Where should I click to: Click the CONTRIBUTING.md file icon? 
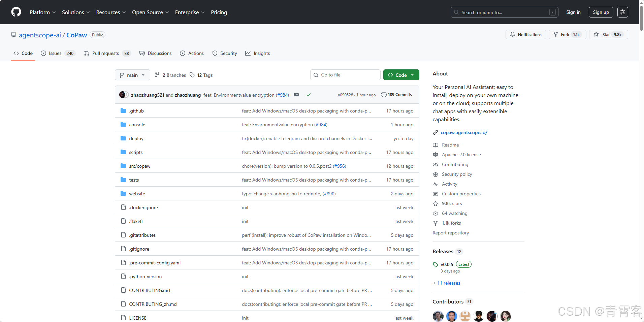[123, 290]
